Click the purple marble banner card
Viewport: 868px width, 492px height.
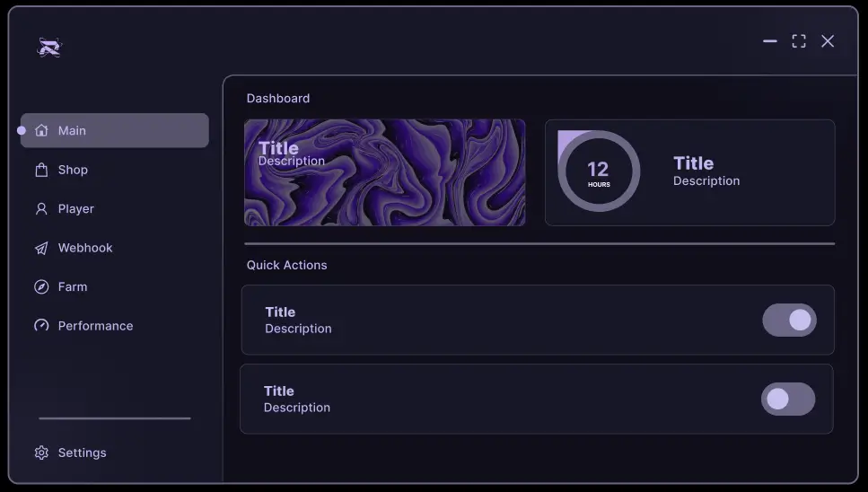(384, 172)
